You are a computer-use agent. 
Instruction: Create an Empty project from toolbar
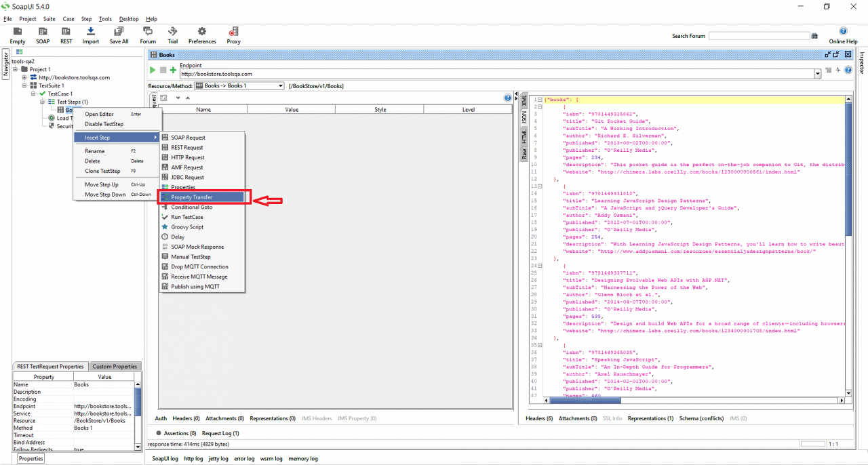click(x=17, y=35)
